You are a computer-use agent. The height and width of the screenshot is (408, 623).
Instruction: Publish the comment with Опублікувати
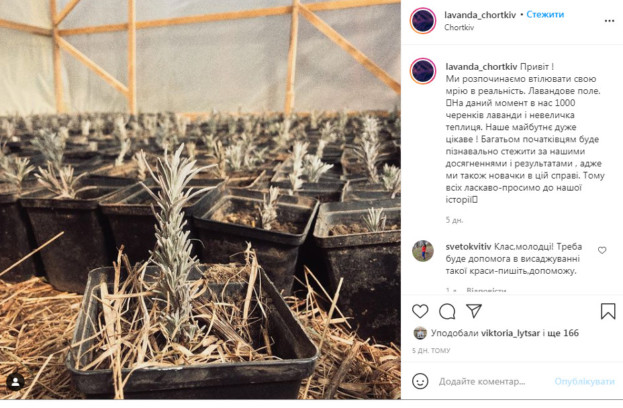(x=584, y=381)
